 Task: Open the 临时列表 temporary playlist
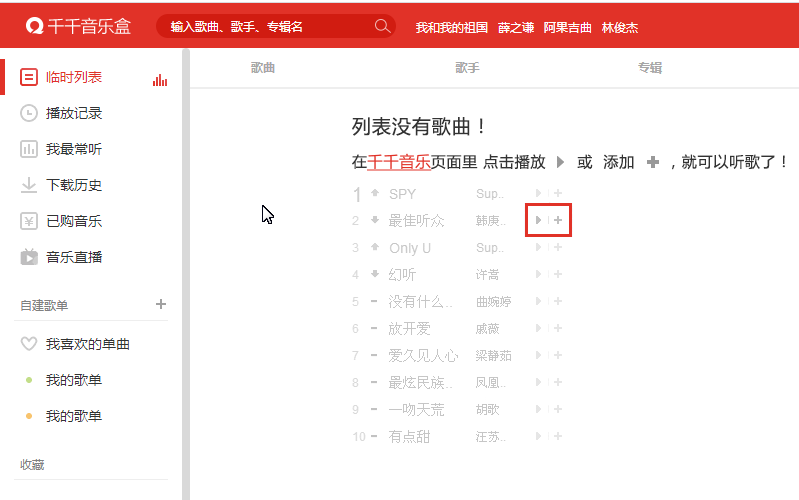(73, 78)
